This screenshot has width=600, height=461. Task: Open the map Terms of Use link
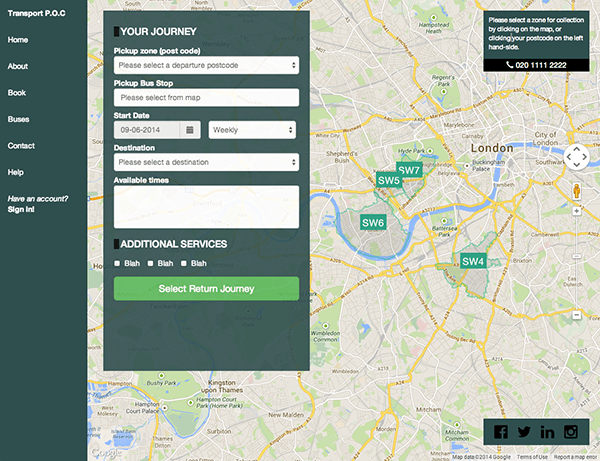[x=532, y=457]
